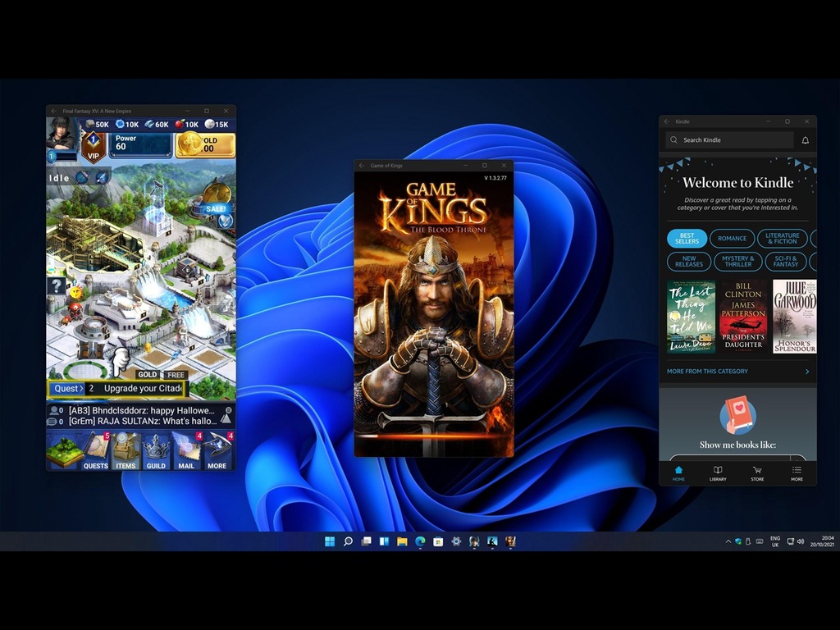
Task: Open ENG UK language switcher
Action: click(775, 541)
